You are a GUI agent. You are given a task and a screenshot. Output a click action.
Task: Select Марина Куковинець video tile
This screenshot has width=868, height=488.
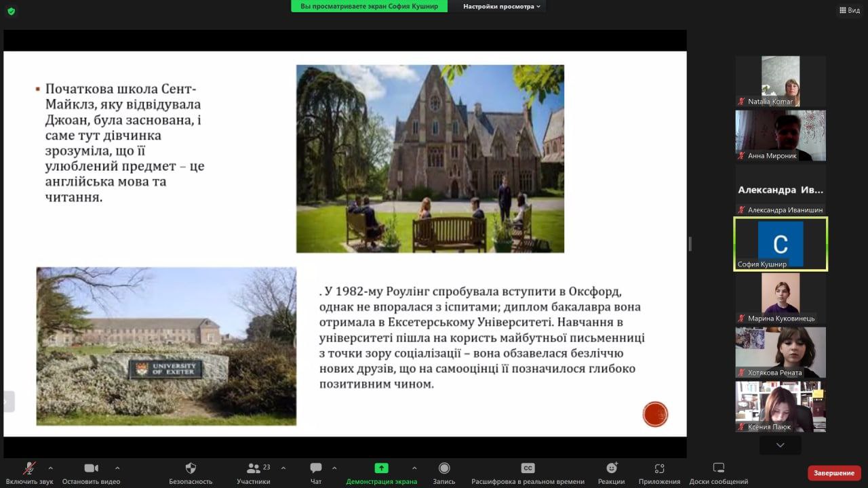point(781,298)
